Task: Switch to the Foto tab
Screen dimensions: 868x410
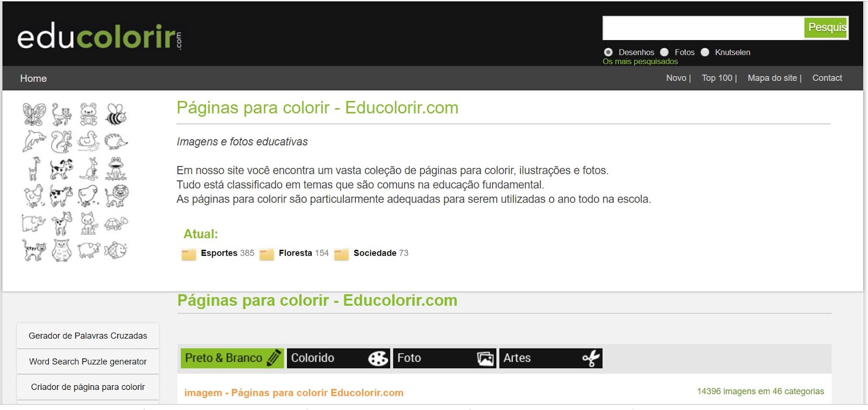Action: pyautogui.click(x=444, y=358)
